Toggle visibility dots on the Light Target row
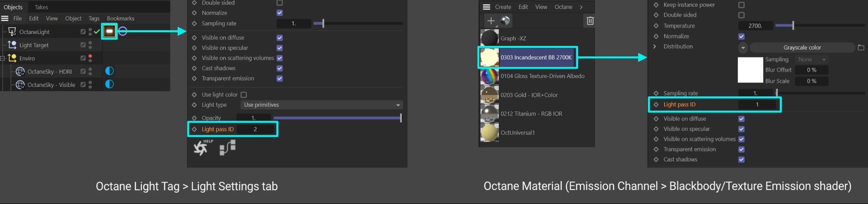This screenshot has width=868, height=204. point(90,45)
